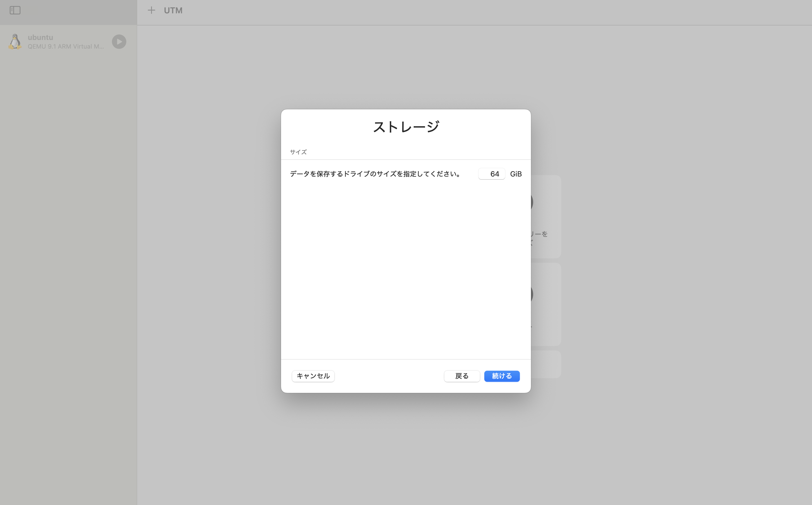Click the QEMU 9.1 ARM Virtual Machine label

click(66, 46)
